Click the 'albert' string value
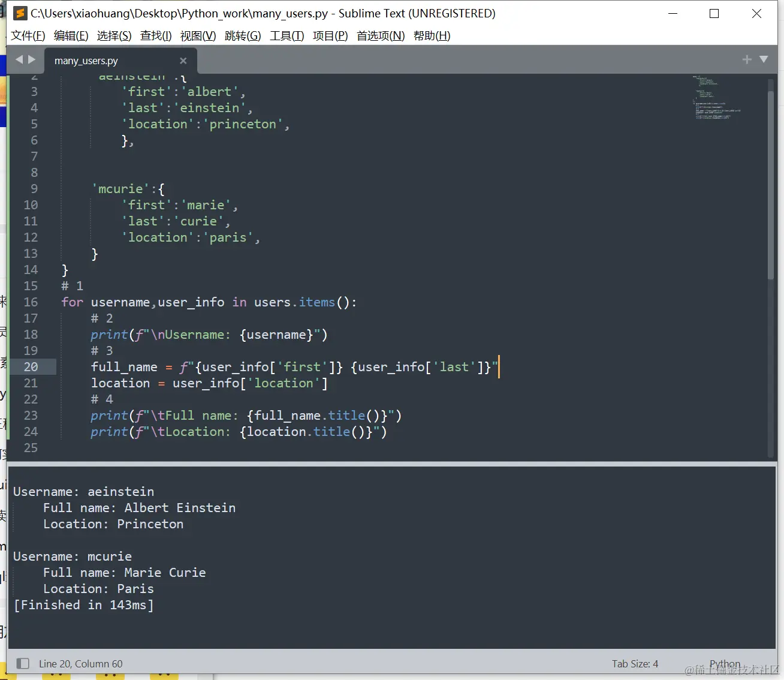The height and width of the screenshot is (680, 784). click(209, 92)
